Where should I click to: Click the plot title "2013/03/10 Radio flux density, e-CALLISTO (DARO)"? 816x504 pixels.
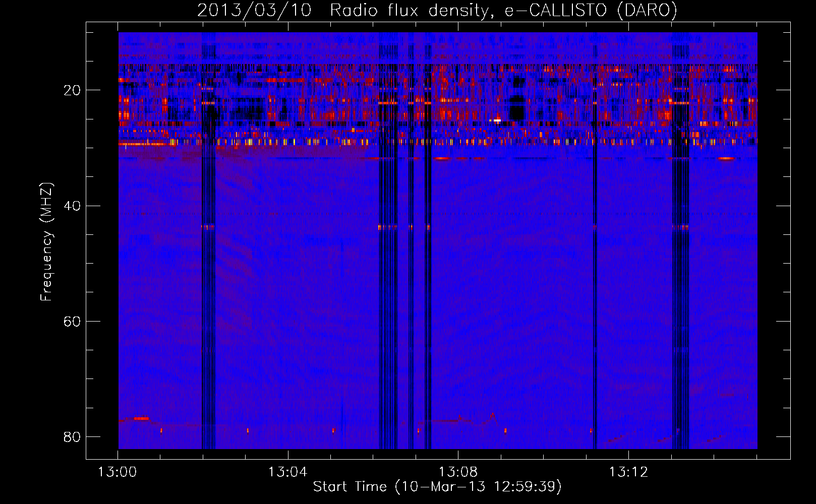(437, 10)
